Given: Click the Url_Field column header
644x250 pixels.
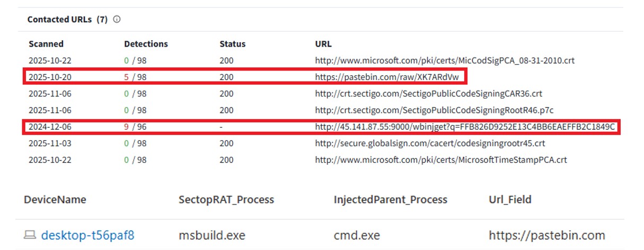Looking at the screenshot, I should (x=510, y=200).
